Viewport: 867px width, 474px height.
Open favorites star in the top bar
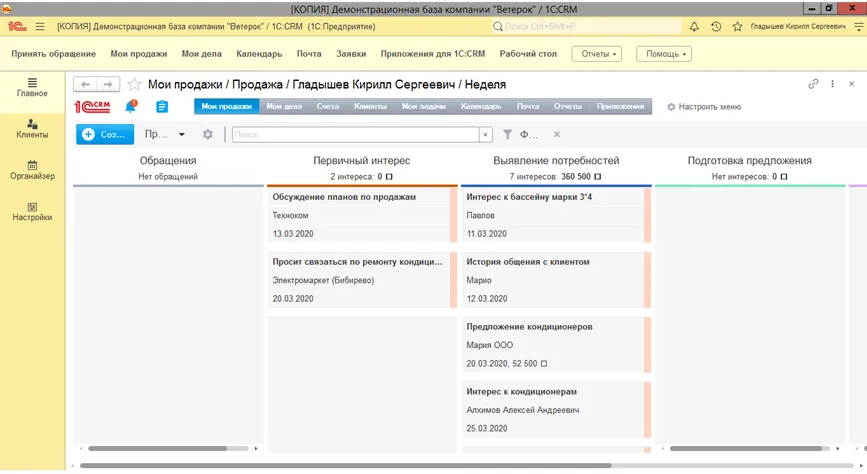pyautogui.click(x=737, y=27)
